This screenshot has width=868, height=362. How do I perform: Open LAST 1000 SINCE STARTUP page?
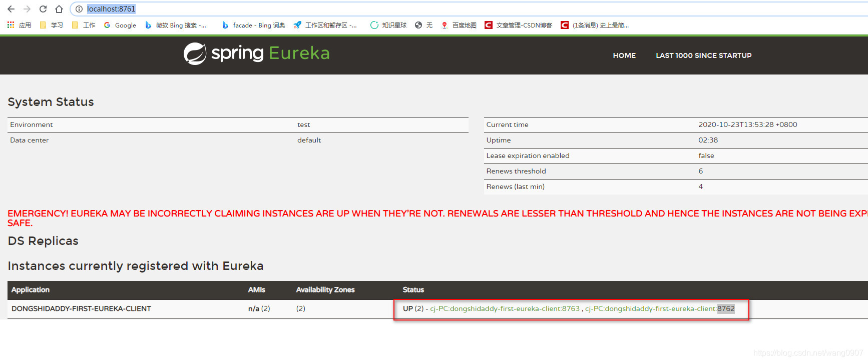click(x=704, y=55)
